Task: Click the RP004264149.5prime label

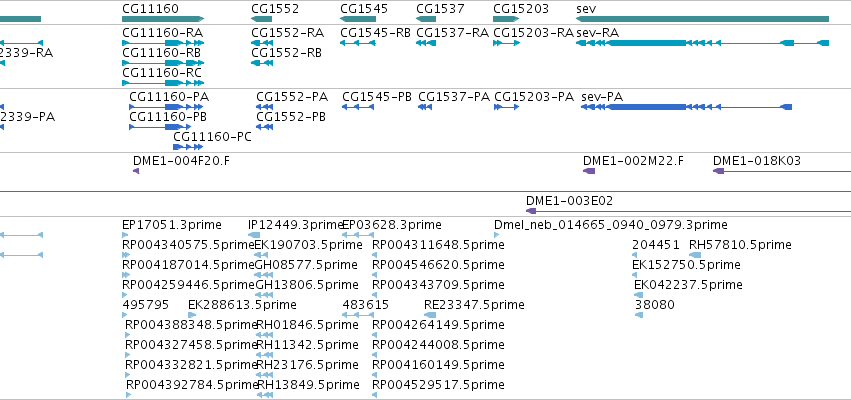Action: click(x=439, y=325)
